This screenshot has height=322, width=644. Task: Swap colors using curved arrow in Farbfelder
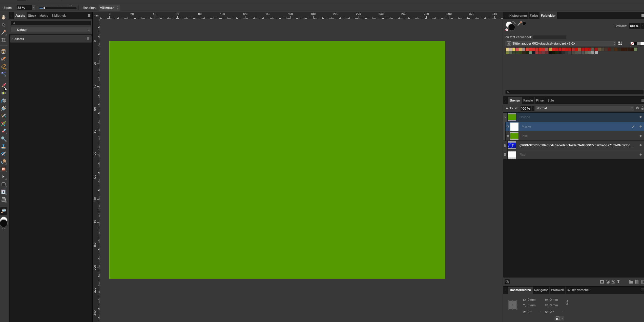(514, 23)
